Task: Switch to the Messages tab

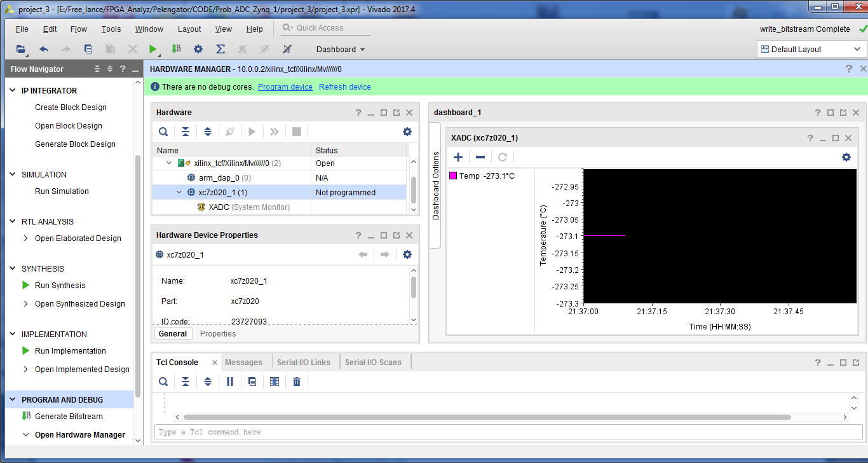Action: tap(243, 363)
